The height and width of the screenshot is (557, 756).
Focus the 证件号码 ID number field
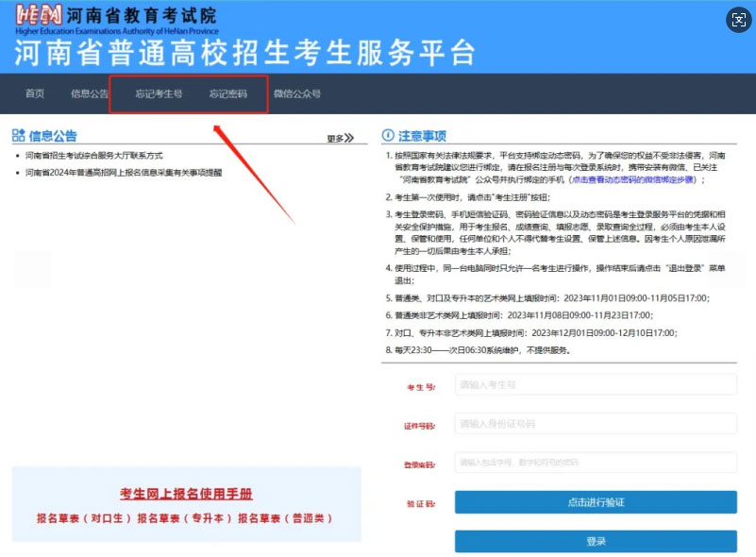click(x=595, y=425)
